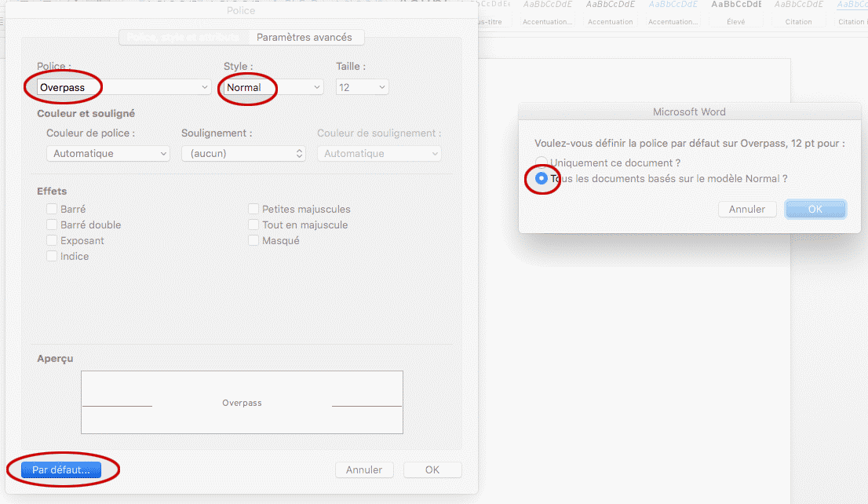
Task: Confirm the Police dialog with OK
Action: click(x=432, y=469)
